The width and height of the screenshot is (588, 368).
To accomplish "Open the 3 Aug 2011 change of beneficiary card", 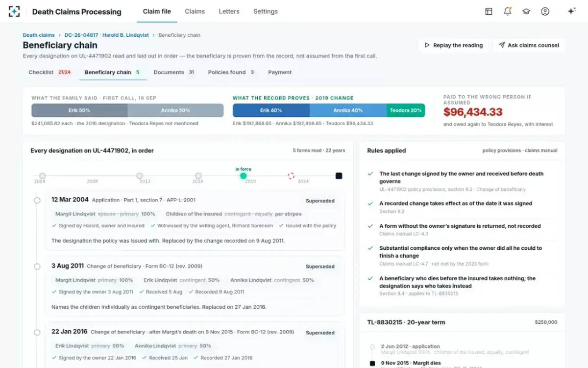I will pos(195,287).
